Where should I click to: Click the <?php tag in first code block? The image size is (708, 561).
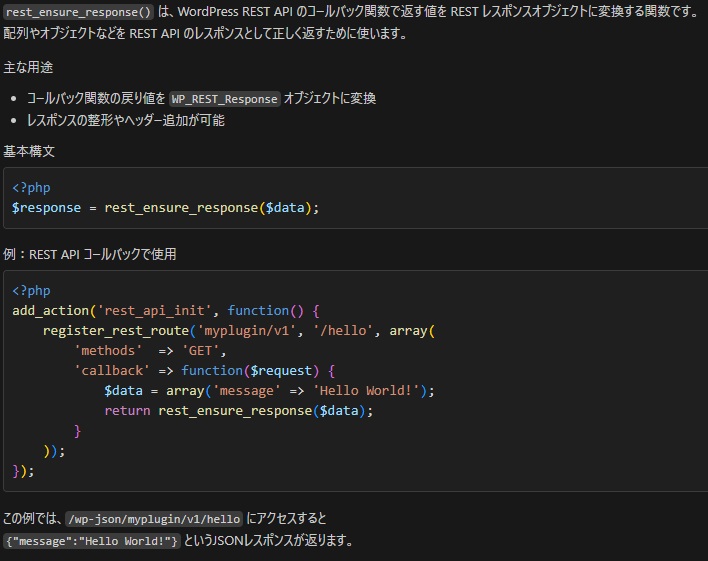pyautogui.click(x=31, y=187)
